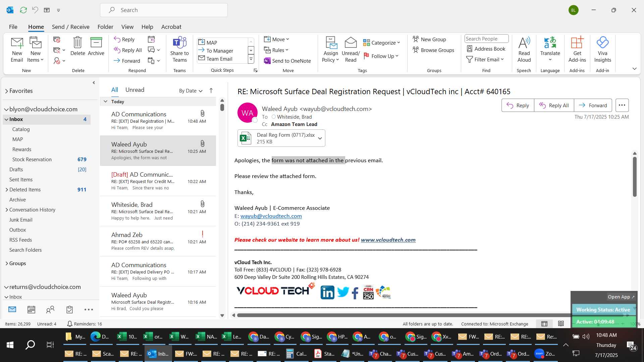644x362 pixels.
Task: Expand the Deleted Items folder
Action: click(7, 190)
